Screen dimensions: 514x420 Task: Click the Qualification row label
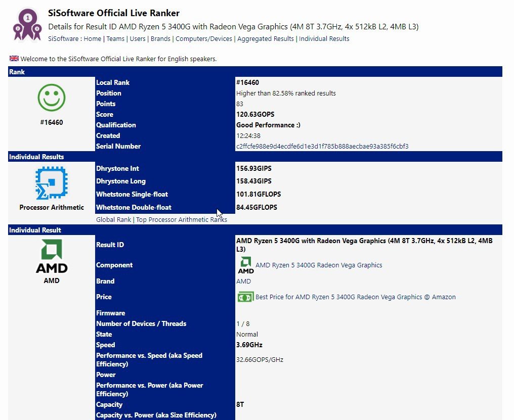tap(116, 125)
